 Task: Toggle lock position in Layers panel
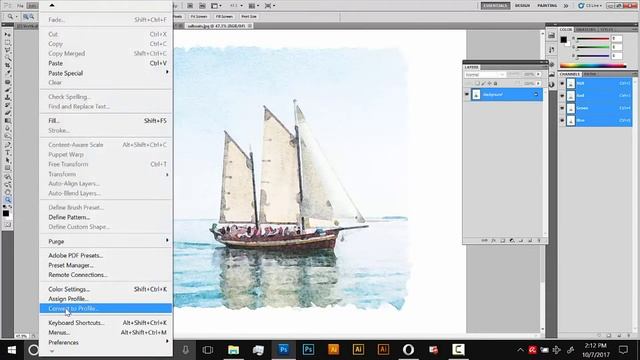(489, 84)
